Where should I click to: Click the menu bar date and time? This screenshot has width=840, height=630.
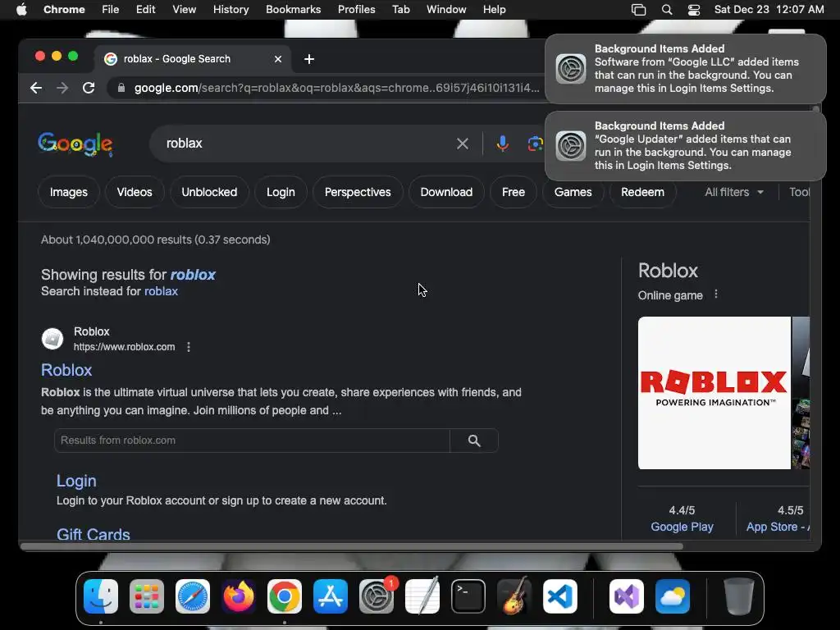click(x=769, y=10)
